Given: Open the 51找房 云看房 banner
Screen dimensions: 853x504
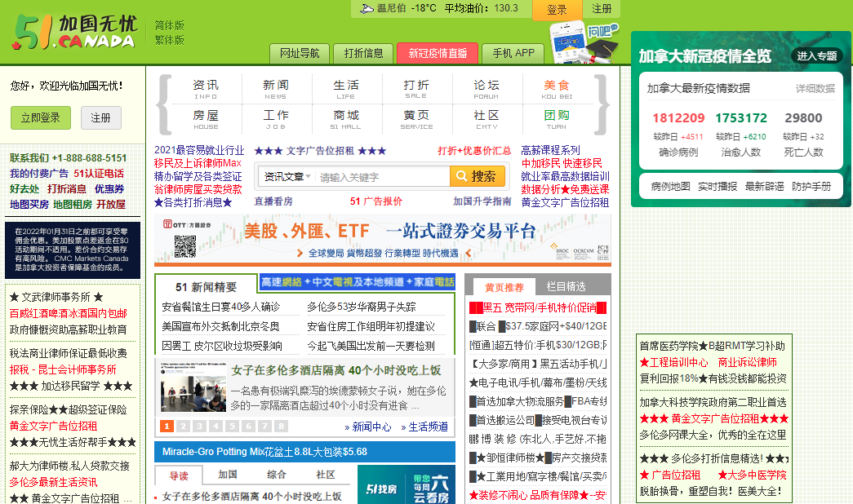Looking at the screenshot, I should (407, 485).
